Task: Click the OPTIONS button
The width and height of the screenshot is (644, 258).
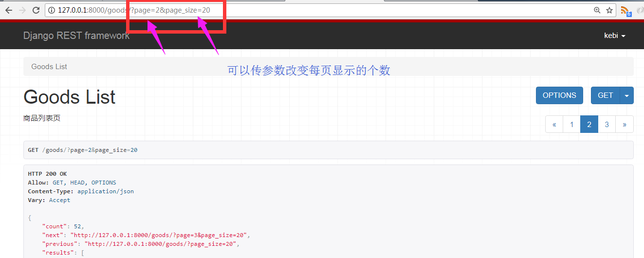Action: 559,95
